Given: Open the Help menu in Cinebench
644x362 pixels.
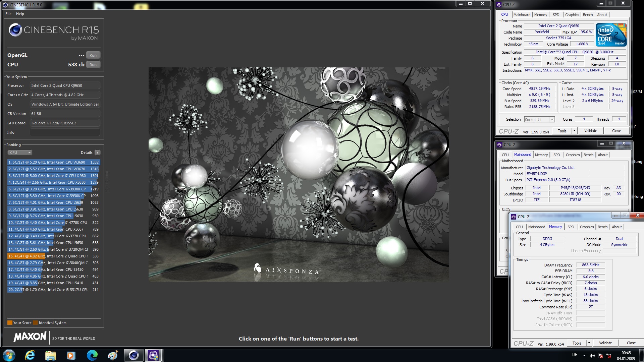Looking at the screenshot, I should [20, 14].
